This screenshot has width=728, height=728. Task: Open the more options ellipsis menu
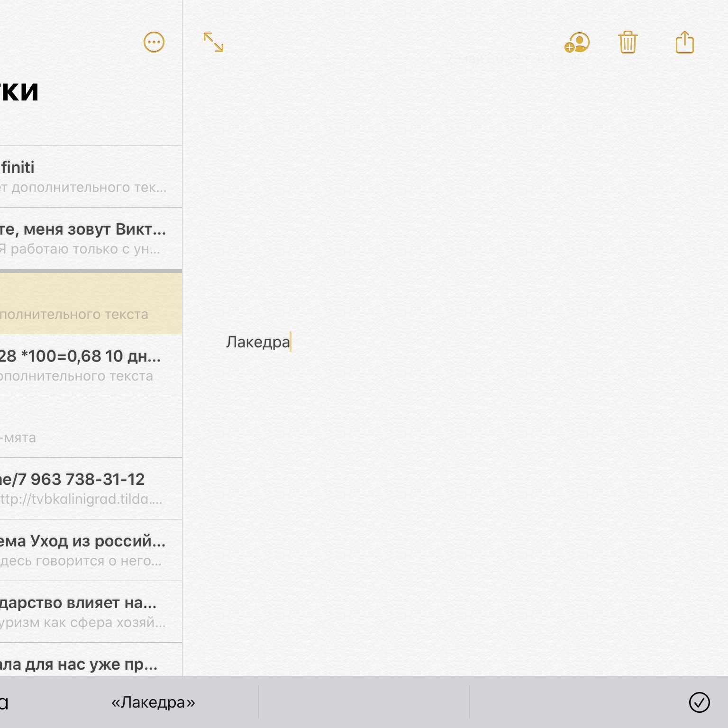point(154,43)
